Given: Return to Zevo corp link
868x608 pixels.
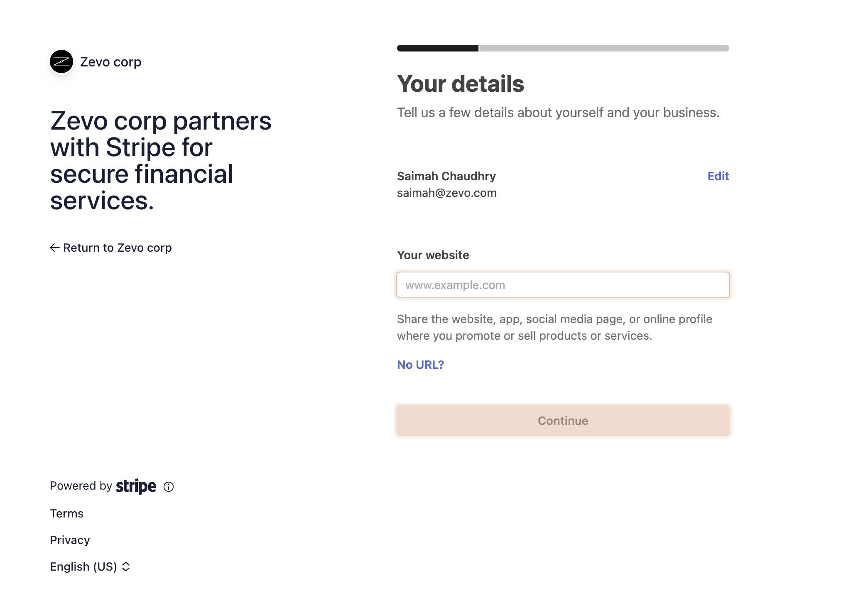Looking at the screenshot, I should [117, 248].
